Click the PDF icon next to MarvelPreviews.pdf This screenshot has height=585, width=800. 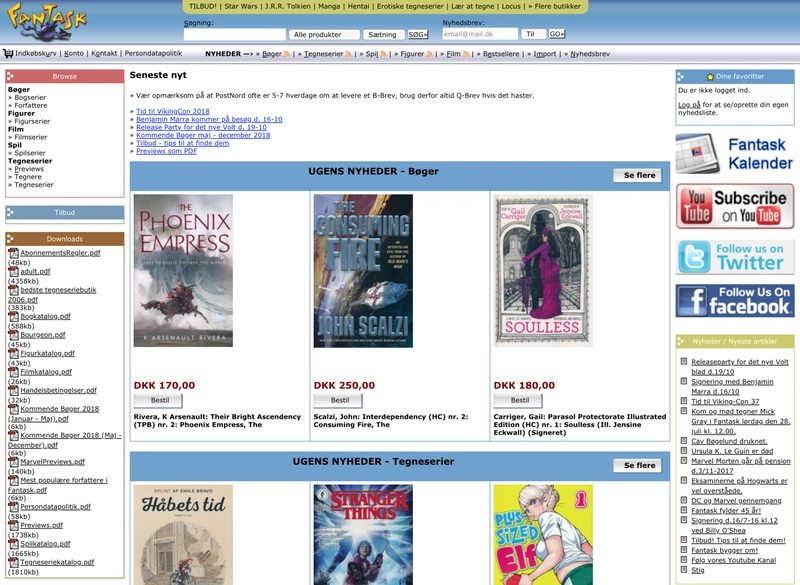[13, 462]
